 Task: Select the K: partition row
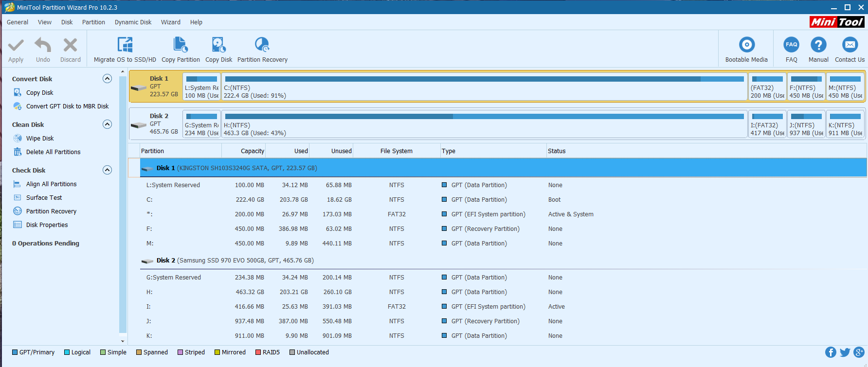click(x=503, y=336)
